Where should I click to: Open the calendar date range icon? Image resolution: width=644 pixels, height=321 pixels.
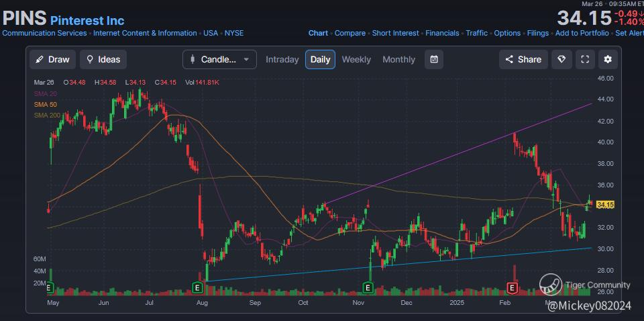(x=434, y=60)
